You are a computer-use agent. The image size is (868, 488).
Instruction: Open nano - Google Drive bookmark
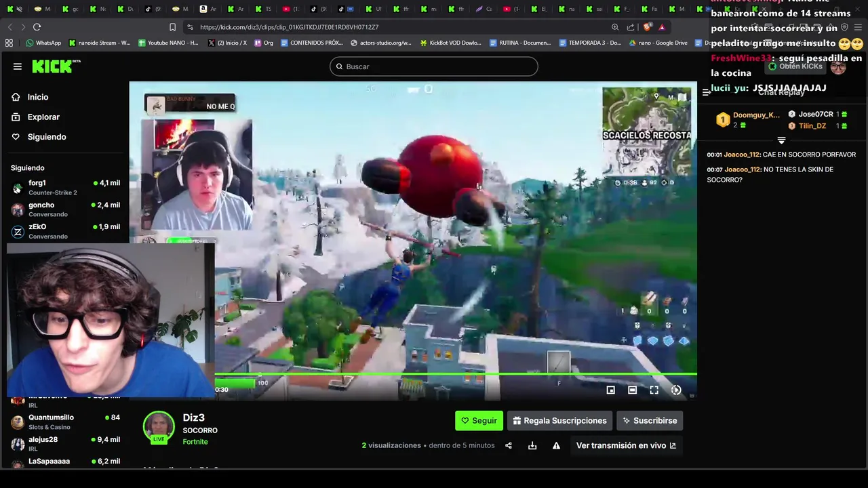click(x=658, y=43)
